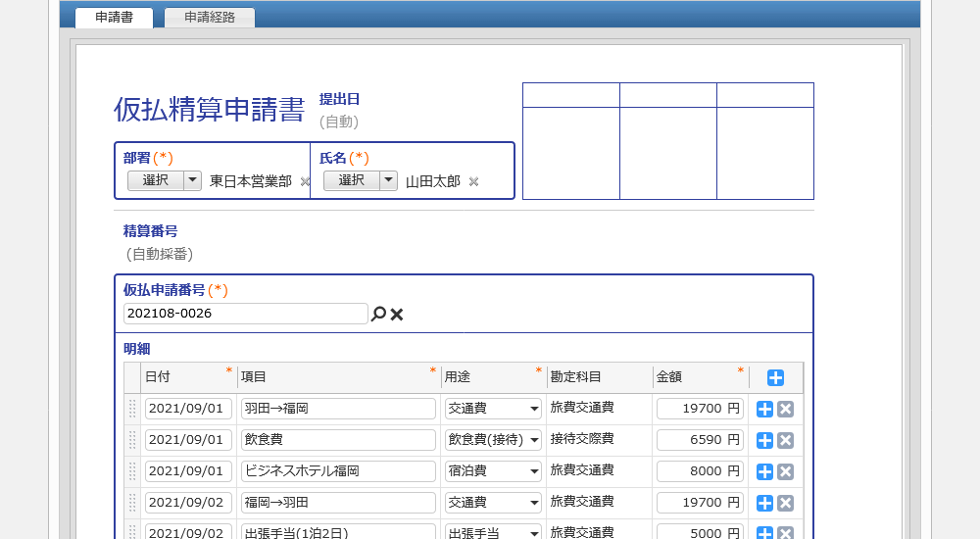Open the 氏名 selection dropdown arrow
The width and height of the screenshot is (980, 539).
389,180
